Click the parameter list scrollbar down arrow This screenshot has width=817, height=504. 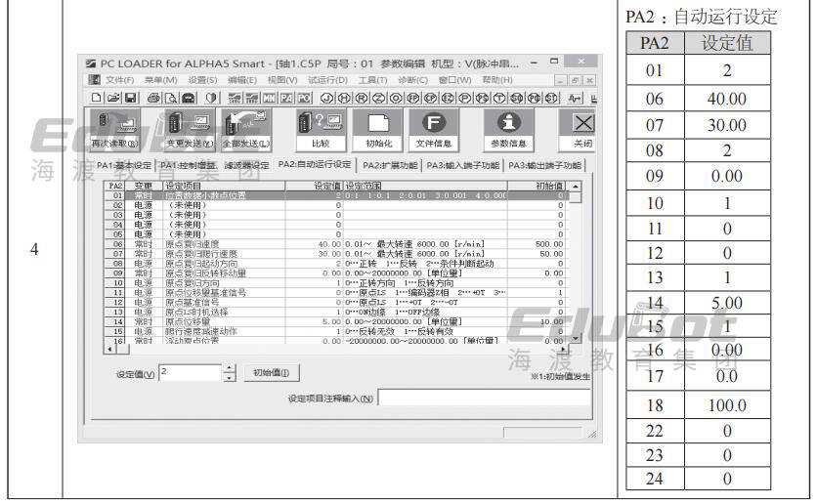pyautogui.click(x=575, y=338)
